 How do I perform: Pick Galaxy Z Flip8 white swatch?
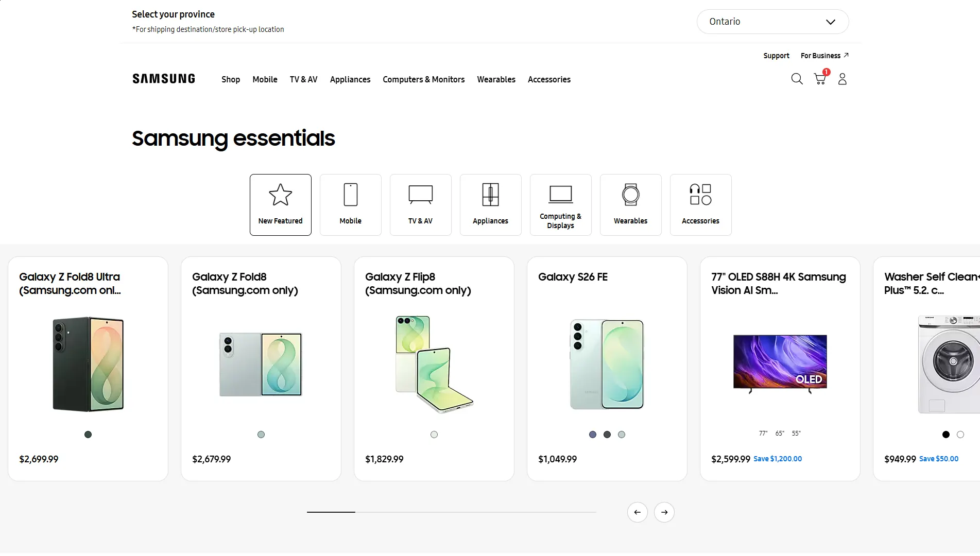(434, 435)
